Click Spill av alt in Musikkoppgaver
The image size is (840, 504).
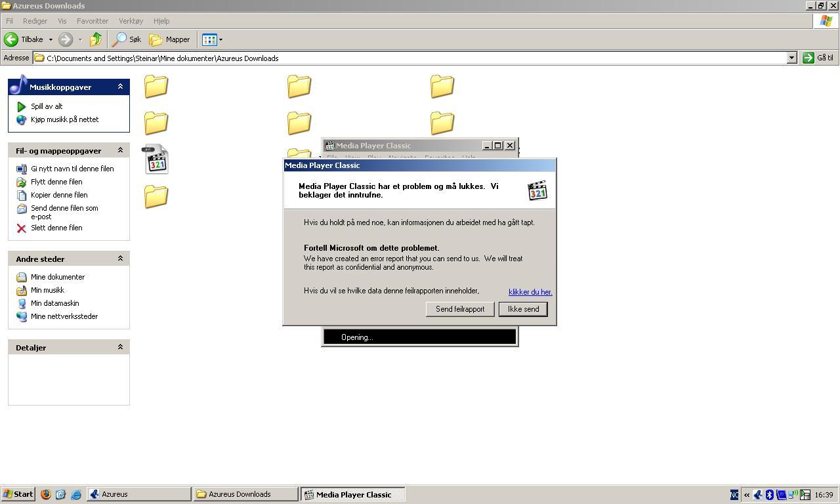click(47, 106)
